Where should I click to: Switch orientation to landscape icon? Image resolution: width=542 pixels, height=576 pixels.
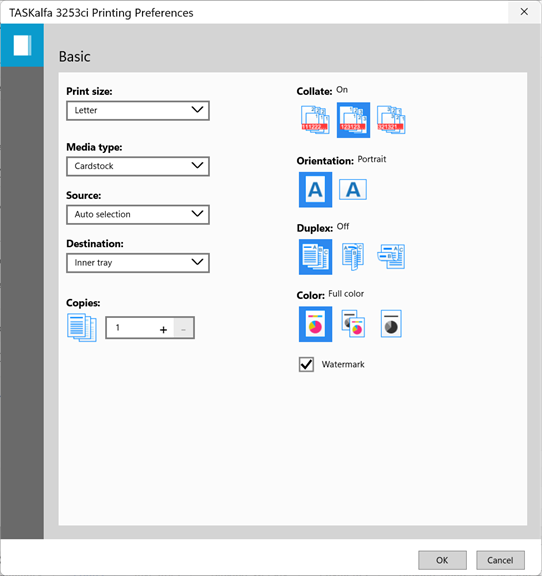[353, 190]
